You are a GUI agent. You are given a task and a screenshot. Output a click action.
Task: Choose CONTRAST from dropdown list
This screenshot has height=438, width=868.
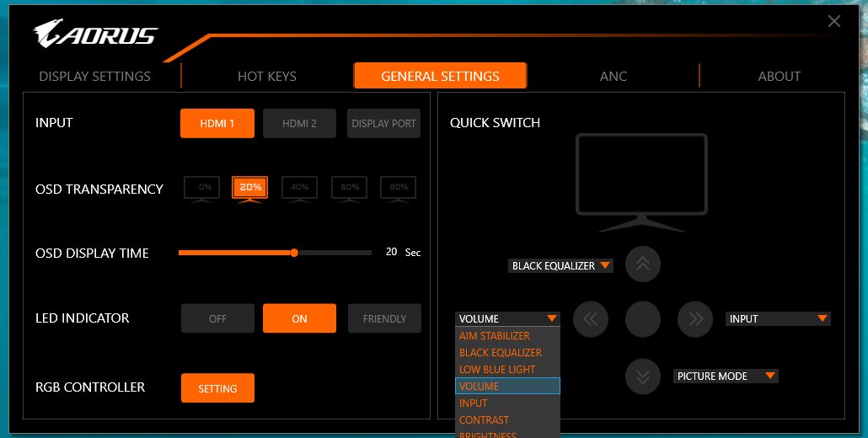(507, 419)
